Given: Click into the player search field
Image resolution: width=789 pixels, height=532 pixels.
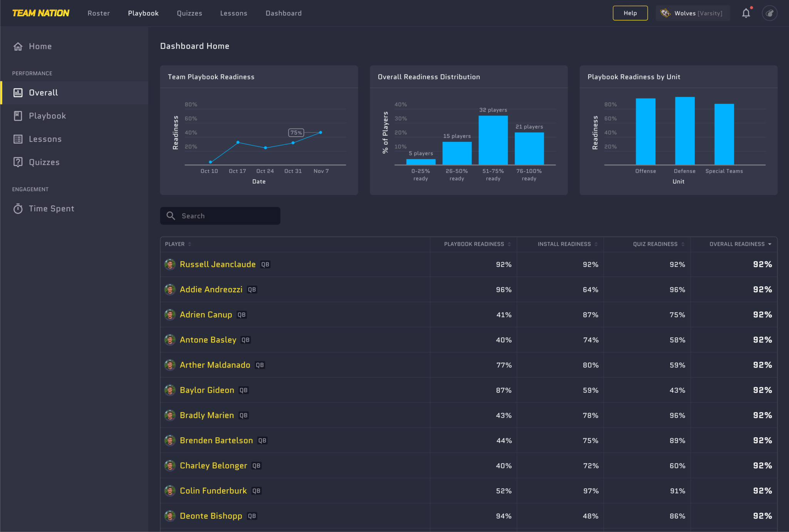Looking at the screenshot, I should tap(220, 216).
